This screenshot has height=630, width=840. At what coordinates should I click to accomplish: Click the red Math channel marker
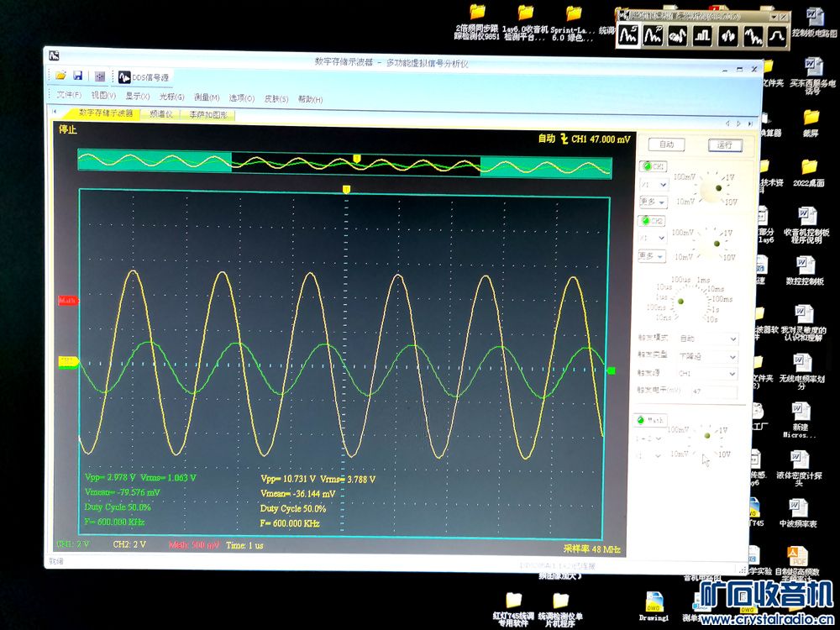point(67,300)
